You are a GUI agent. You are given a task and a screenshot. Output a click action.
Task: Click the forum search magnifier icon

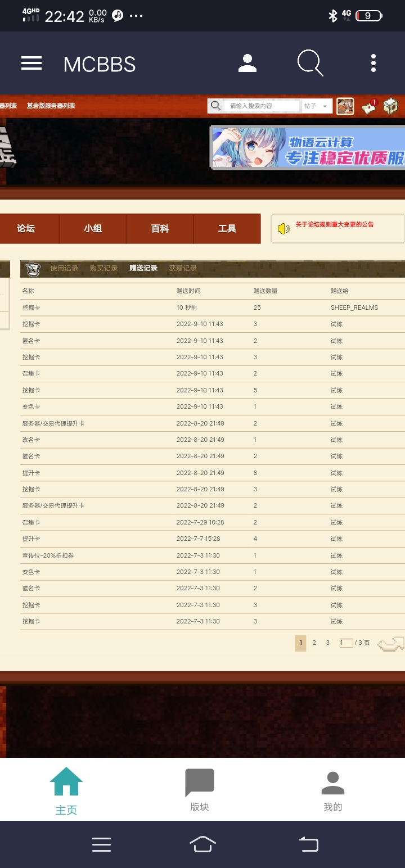tap(215, 106)
